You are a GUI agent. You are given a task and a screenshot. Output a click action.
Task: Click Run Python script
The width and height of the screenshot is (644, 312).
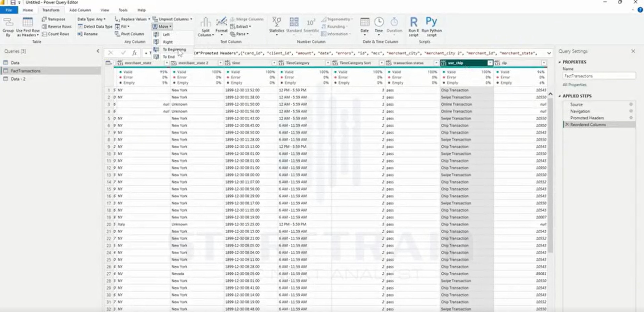pos(431,27)
